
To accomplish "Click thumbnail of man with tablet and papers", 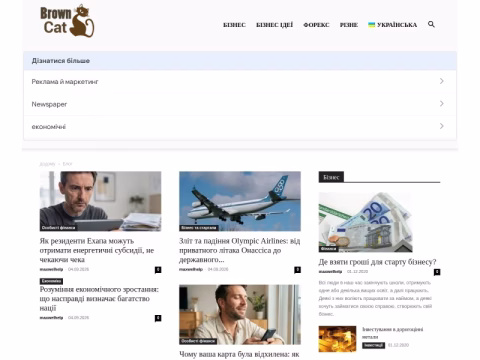I will coord(100,201).
